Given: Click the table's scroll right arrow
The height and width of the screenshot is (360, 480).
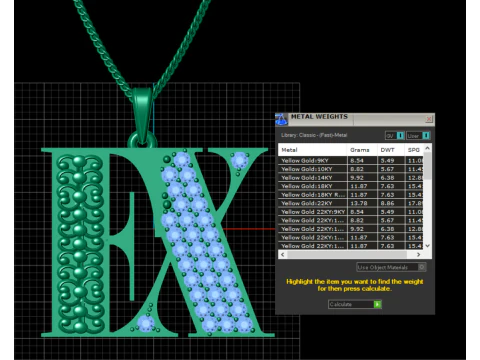Looking at the screenshot, I should click(x=419, y=255).
